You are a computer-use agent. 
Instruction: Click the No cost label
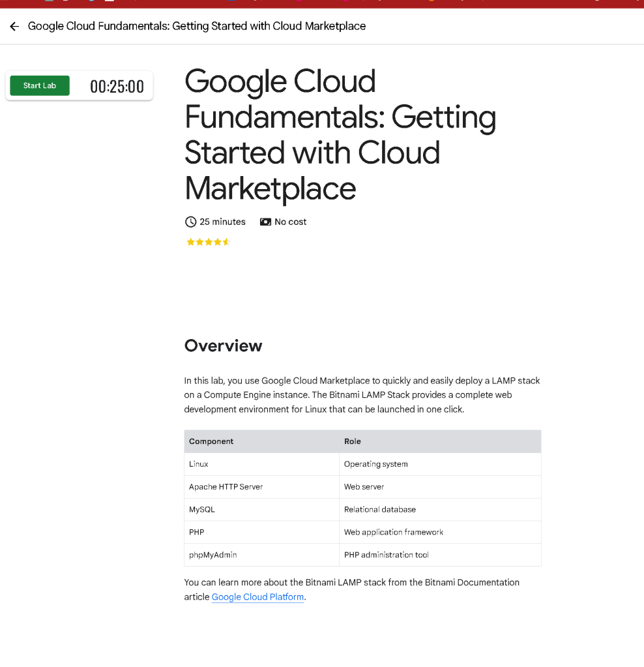pos(290,222)
